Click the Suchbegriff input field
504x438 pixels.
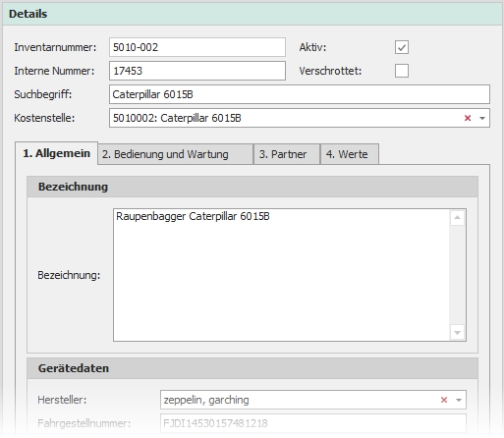300,94
